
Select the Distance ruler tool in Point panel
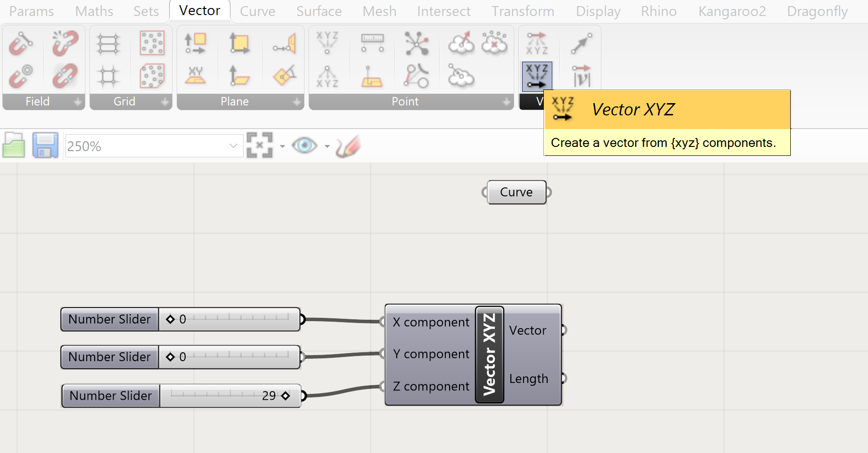coord(372,43)
